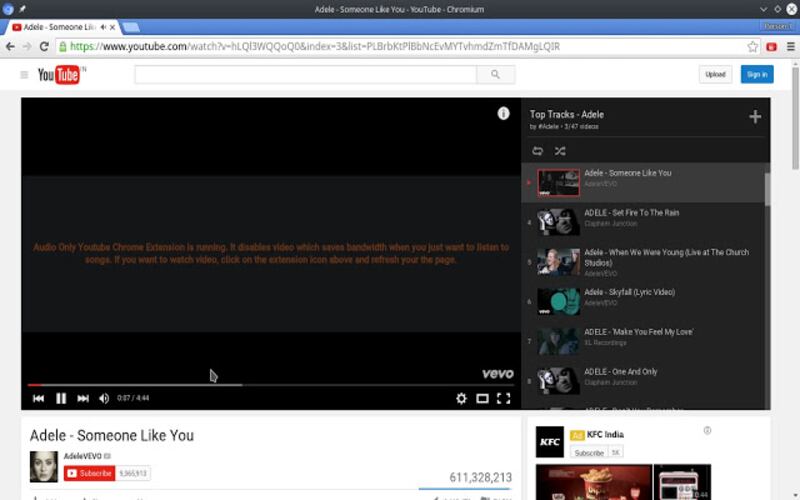This screenshot has height=500, width=800.
Task: Click the search magnifier button
Action: [495, 74]
